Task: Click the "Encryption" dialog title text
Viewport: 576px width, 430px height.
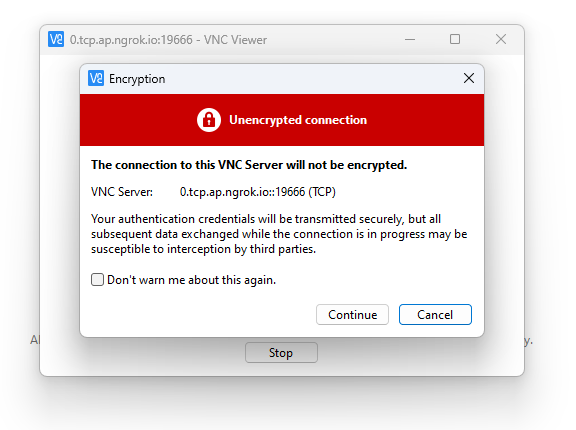Action: [x=137, y=79]
